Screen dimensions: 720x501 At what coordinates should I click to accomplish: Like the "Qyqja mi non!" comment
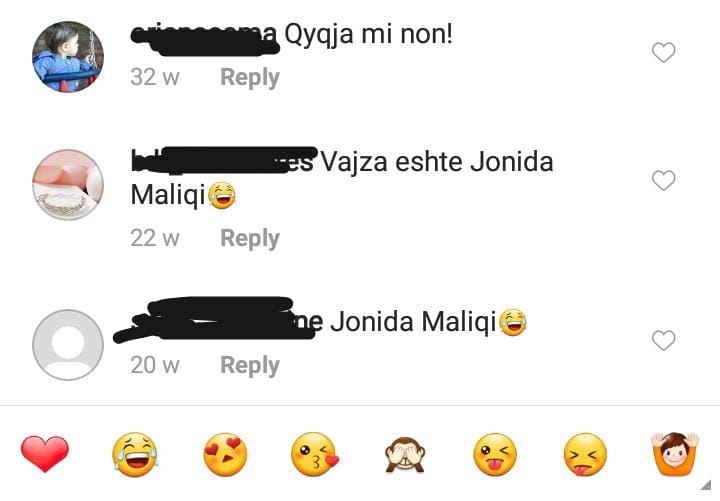664,52
